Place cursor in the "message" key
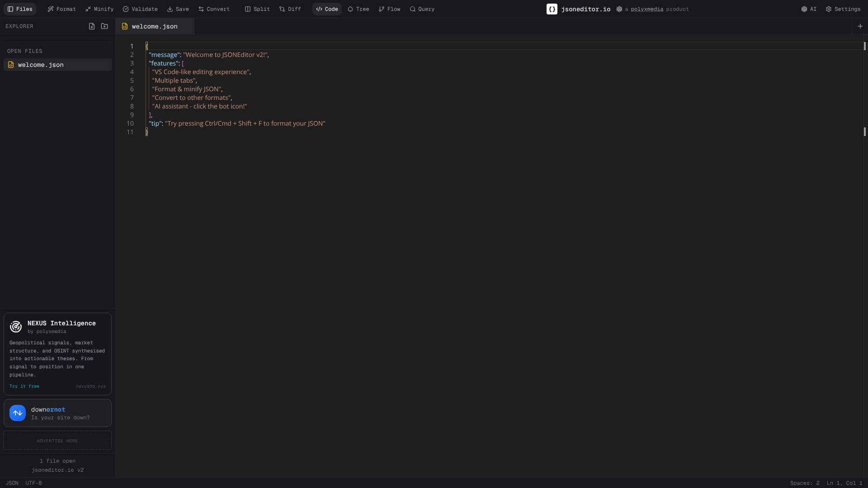 tap(164, 55)
